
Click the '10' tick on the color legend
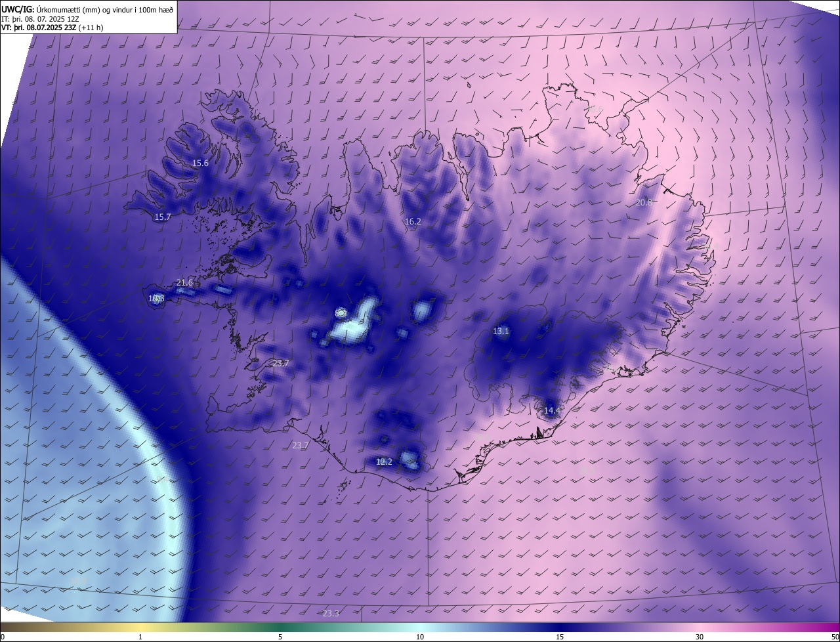click(x=420, y=637)
